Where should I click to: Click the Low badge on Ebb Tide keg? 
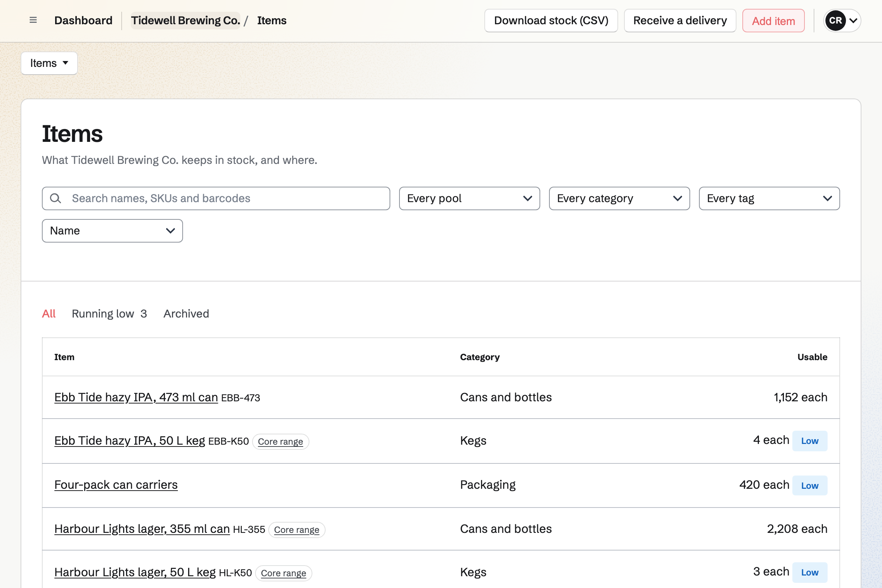[x=810, y=441]
